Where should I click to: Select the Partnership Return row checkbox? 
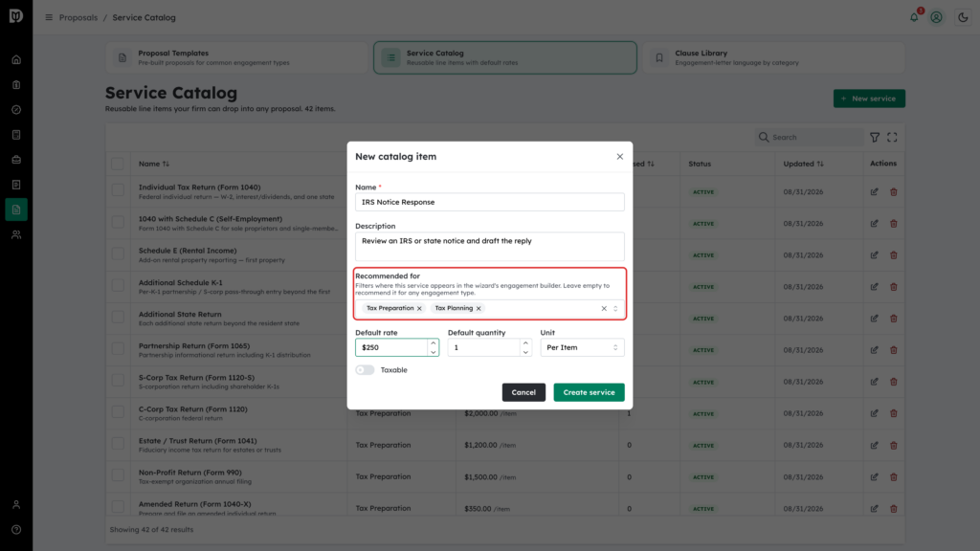click(x=118, y=348)
